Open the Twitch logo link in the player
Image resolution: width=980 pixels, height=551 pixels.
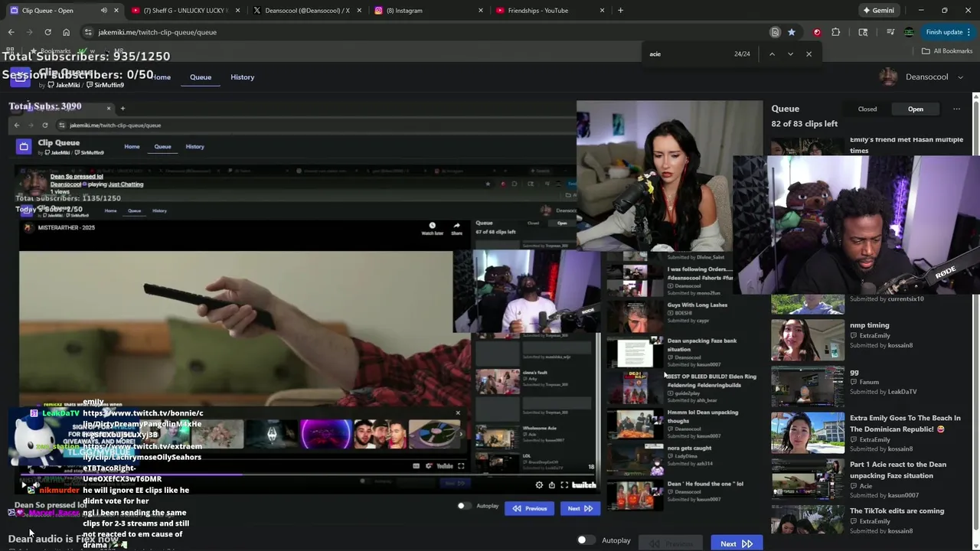point(584,484)
